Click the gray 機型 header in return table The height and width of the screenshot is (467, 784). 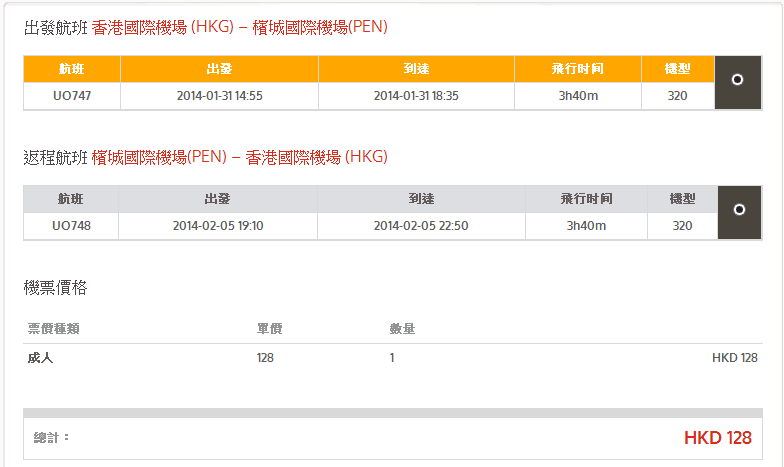(682, 199)
